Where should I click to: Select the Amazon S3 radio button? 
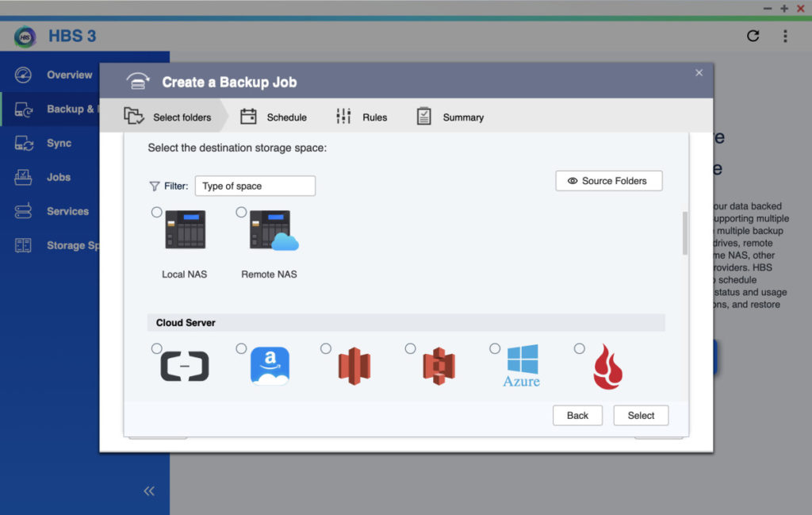pyautogui.click(x=410, y=348)
